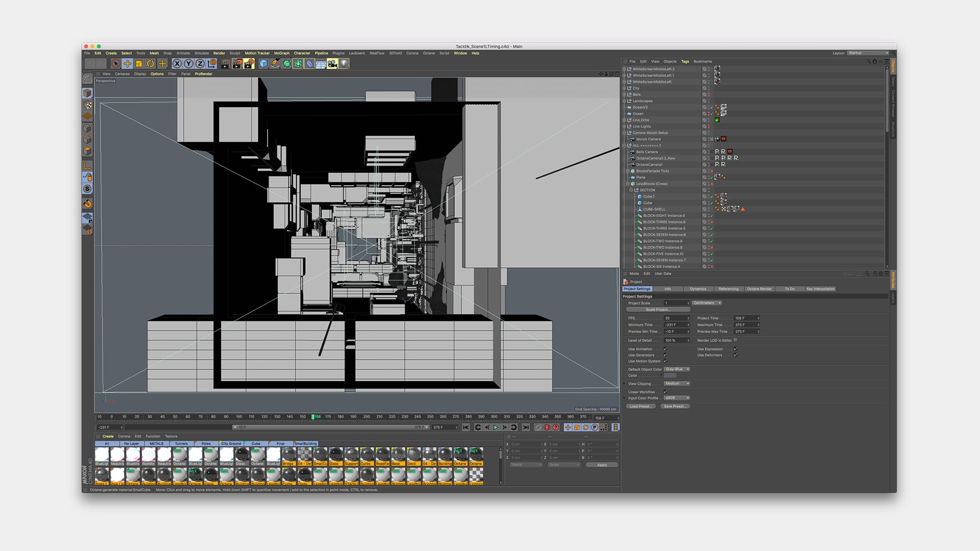The height and width of the screenshot is (551, 980).
Task: Open Default Object Color dropdown
Action: (x=677, y=369)
